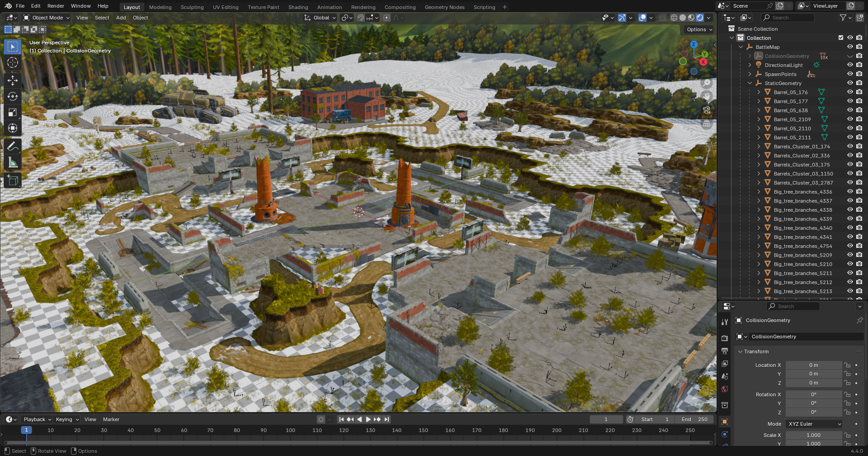
Task: Activate the Add Cube tool
Action: click(x=13, y=180)
